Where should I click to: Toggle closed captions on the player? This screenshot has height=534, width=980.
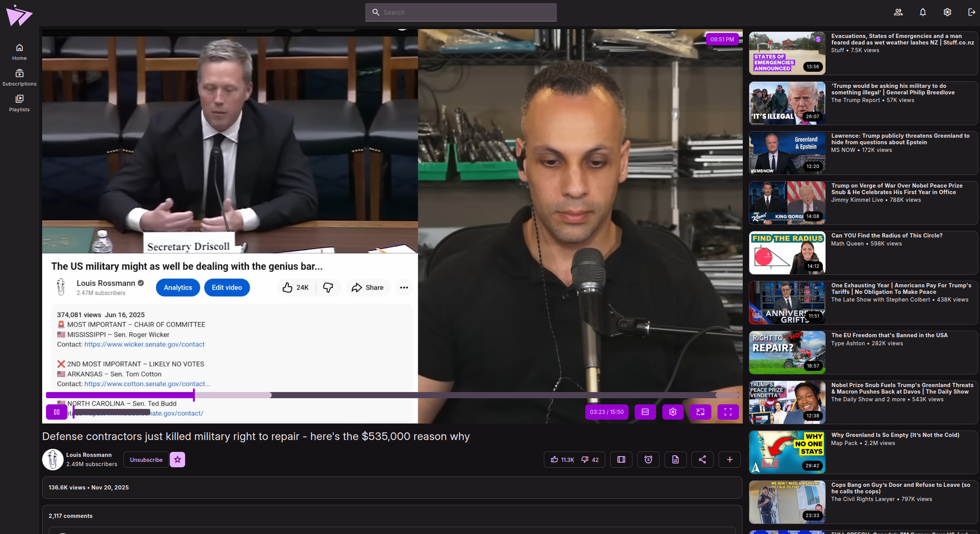645,412
